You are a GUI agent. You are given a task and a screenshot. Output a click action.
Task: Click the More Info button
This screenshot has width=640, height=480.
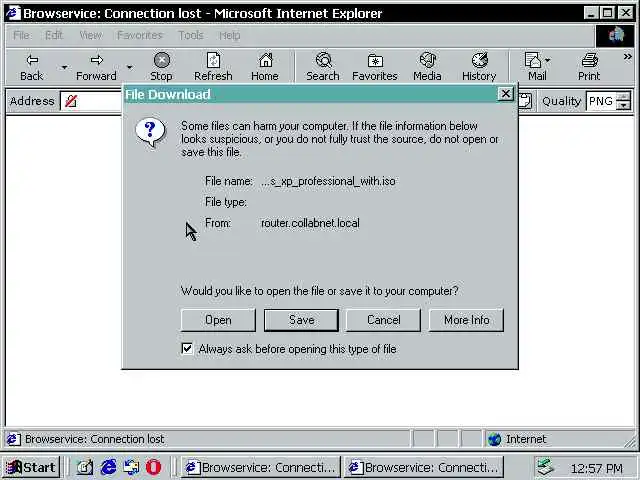(466, 320)
